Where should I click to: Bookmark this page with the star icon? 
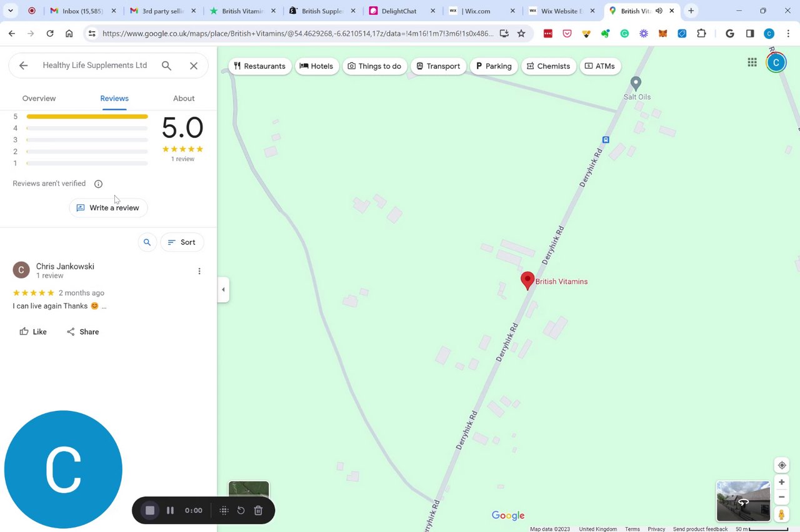pos(521,34)
